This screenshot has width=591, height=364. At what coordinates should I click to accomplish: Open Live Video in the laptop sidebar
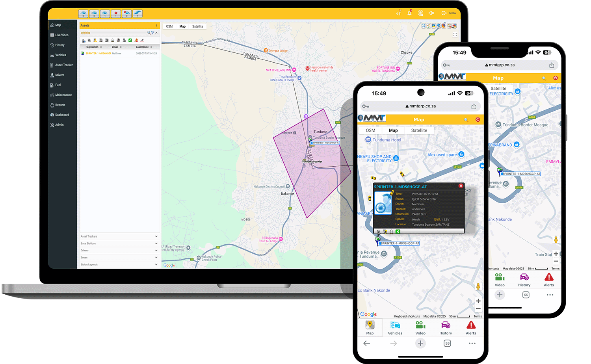click(x=61, y=35)
